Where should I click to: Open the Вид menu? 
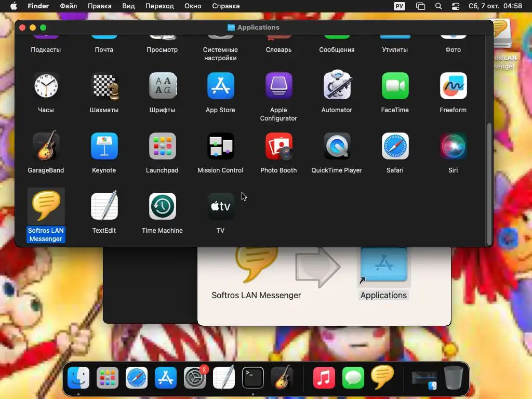click(128, 6)
